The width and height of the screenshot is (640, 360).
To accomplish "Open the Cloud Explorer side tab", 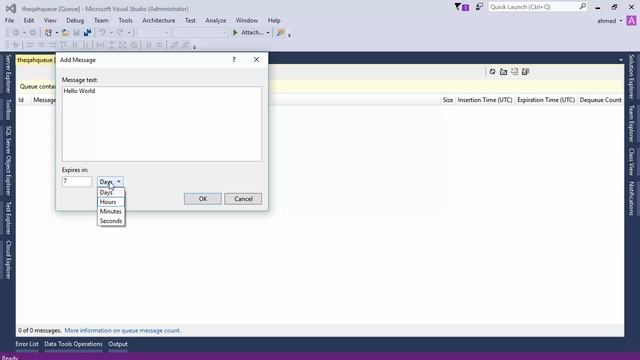I will [x=8, y=260].
